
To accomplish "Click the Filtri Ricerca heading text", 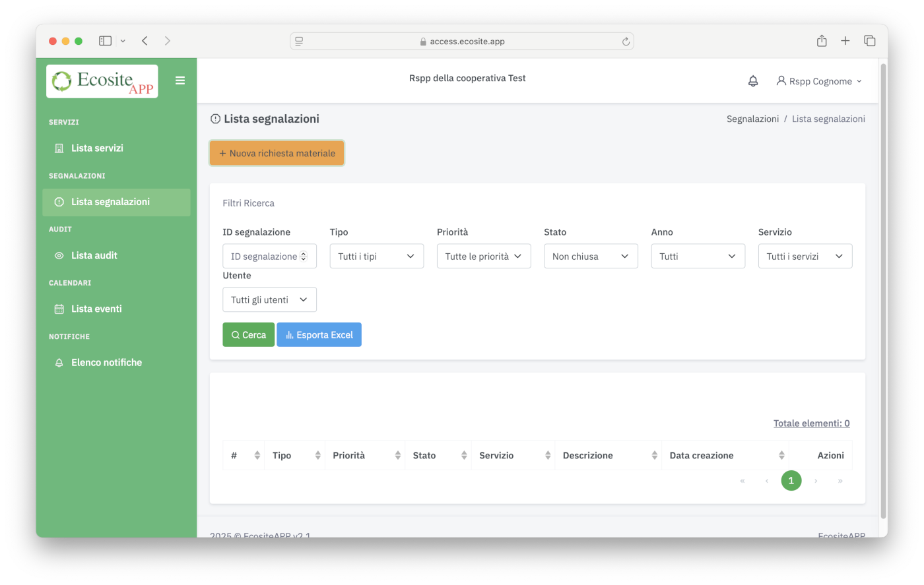I will coord(248,203).
